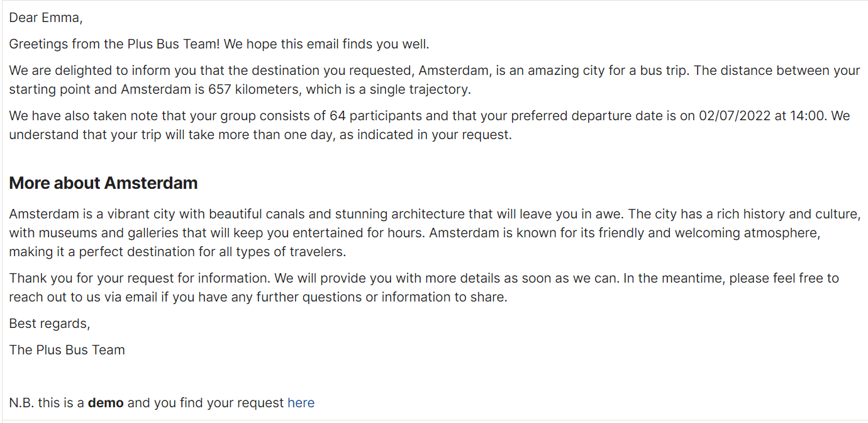Click the 'N.B.' text in the footer note
The height and width of the screenshot is (423, 868).
pyautogui.click(x=21, y=403)
